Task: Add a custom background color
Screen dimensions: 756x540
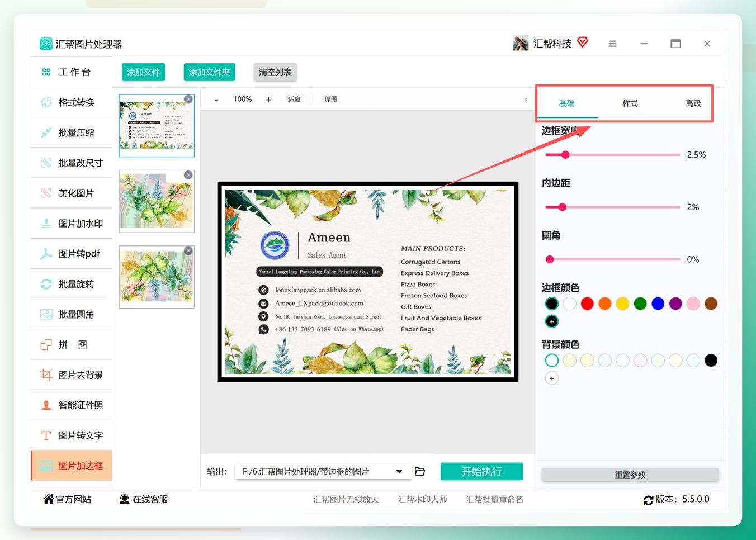Action: point(552,378)
